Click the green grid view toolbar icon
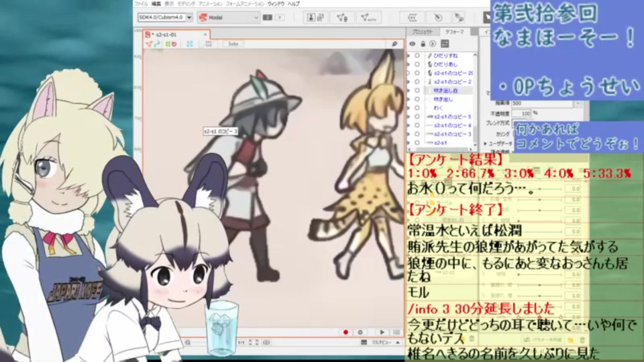Viewport: 644px width, 362px height. coord(168,44)
